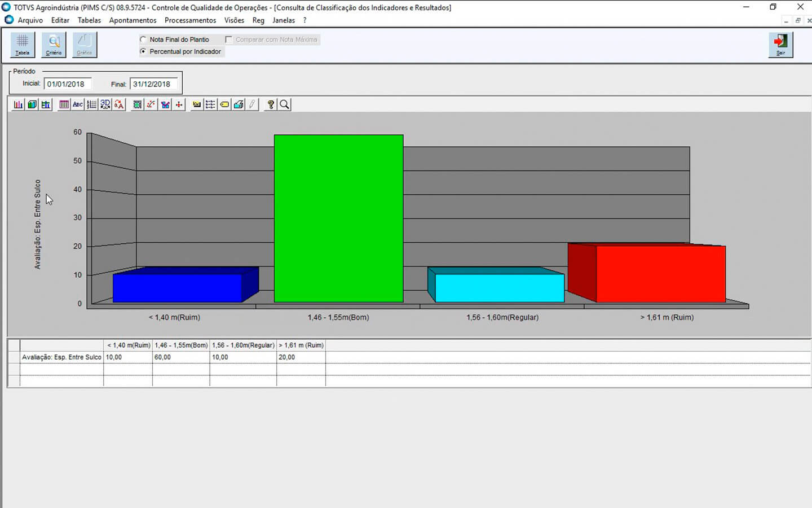The image size is (812, 508).
Task: Open the Arquivo menu
Action: (30, 20)
